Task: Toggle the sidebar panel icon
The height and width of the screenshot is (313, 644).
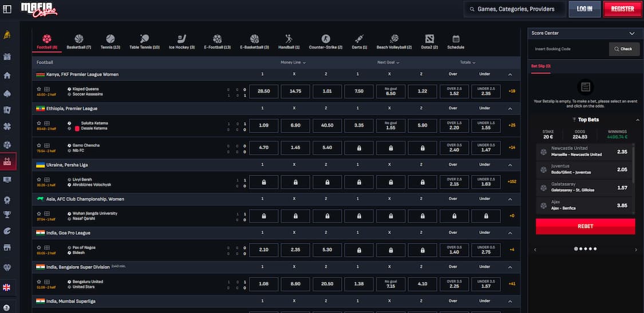Action: click(7, 9)
